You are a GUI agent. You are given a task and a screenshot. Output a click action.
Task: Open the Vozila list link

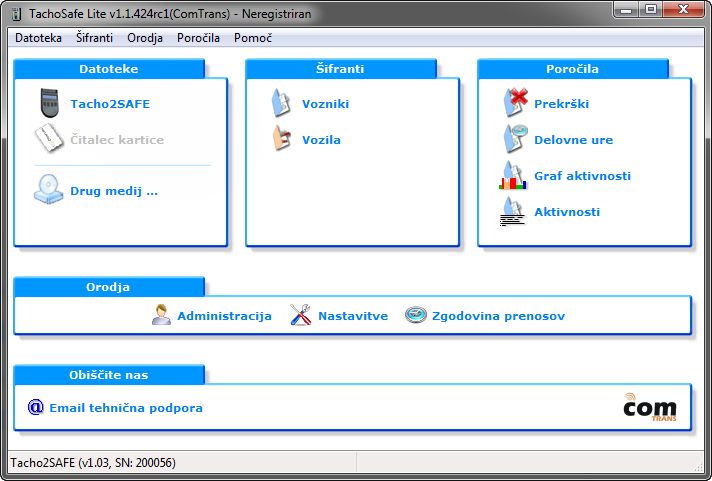(x=321, y=140)
